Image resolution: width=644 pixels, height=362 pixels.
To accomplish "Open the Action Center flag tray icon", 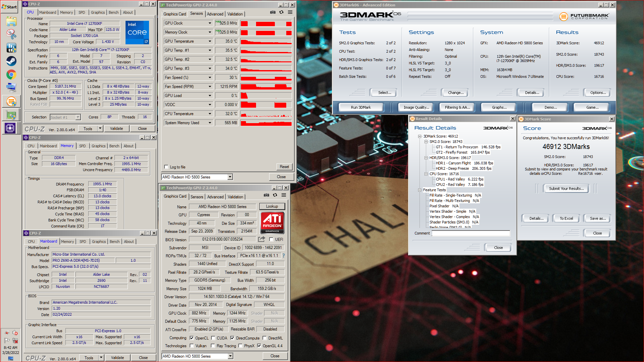I will pyautogui.click(x=7, y=341).
